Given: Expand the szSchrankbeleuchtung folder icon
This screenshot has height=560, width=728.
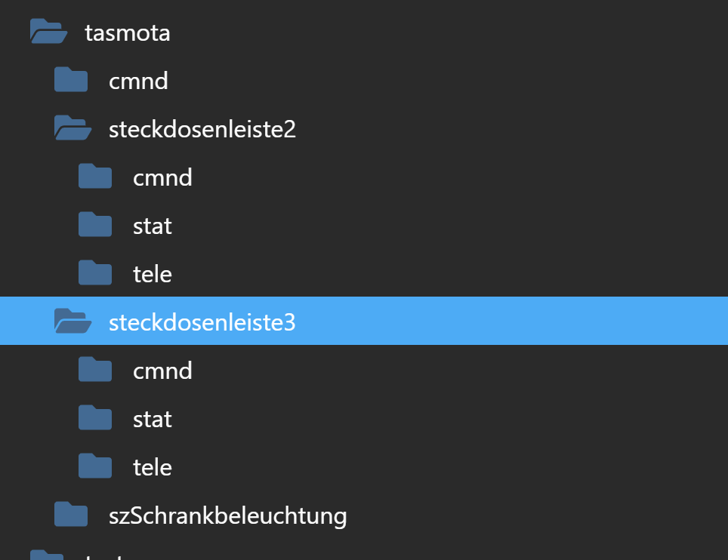Looking at the screenshot, I should pos(70,514).
